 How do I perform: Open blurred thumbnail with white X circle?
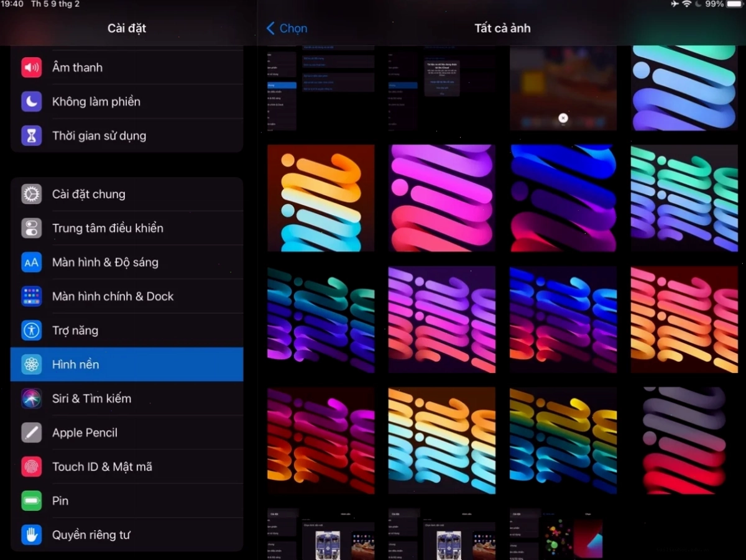point(563,88)
